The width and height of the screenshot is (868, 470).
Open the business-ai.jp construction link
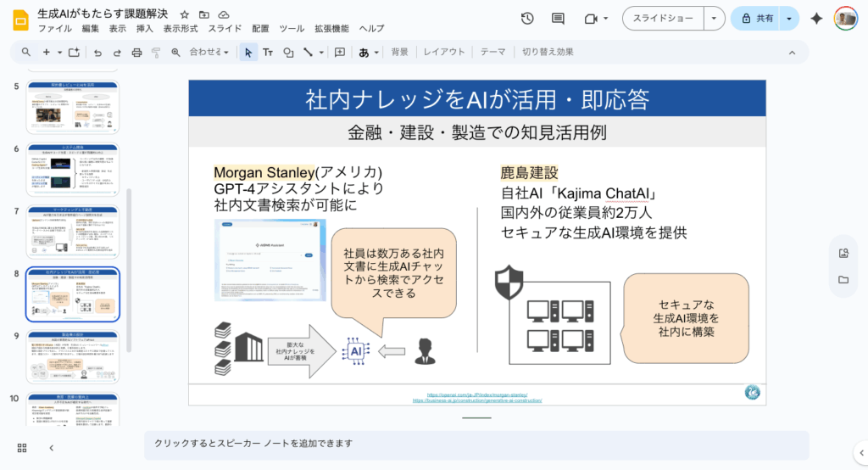(477, 400)
